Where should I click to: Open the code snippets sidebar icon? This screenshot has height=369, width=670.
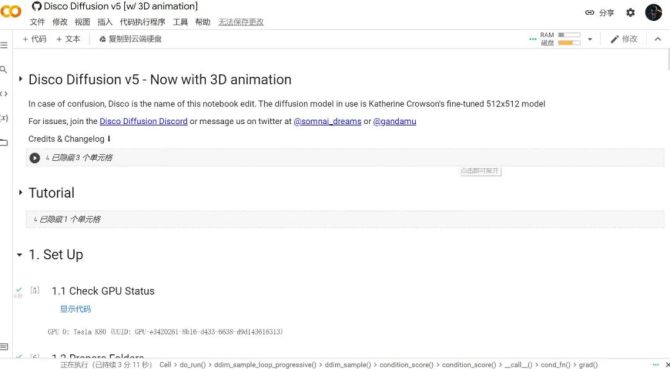pos(4,94)
